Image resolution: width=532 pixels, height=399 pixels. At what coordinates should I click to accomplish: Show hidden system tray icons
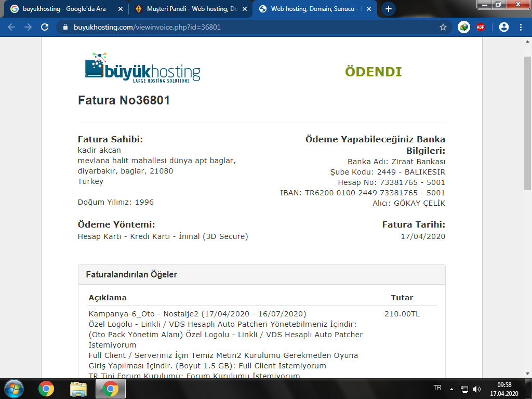(x=451, y=389)
